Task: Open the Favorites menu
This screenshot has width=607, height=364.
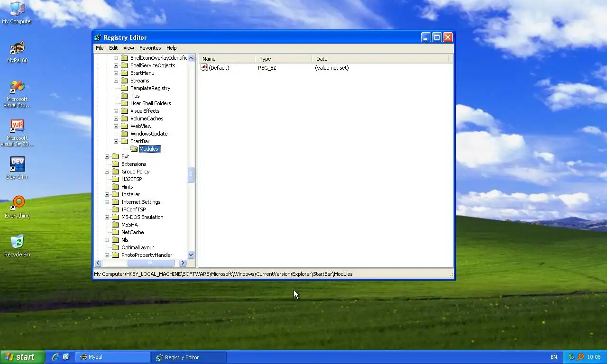Action: pyautogui.click(x=150, y=48)
